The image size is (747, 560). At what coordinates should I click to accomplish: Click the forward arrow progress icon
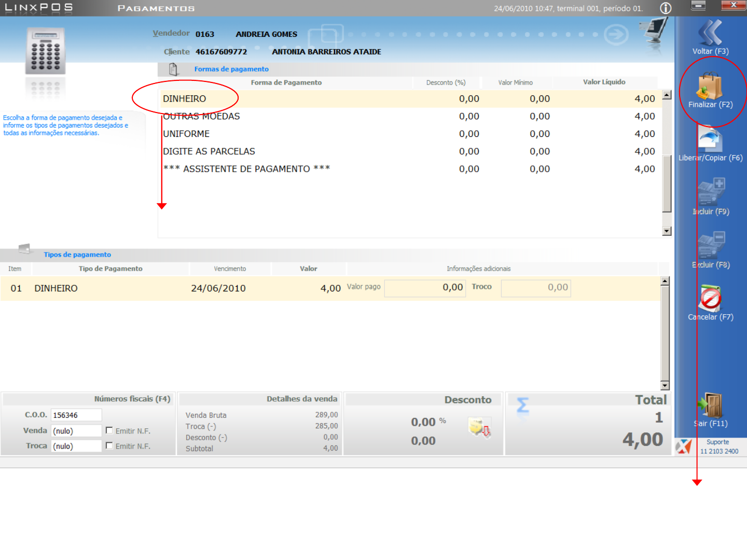[x=616, y=35]
